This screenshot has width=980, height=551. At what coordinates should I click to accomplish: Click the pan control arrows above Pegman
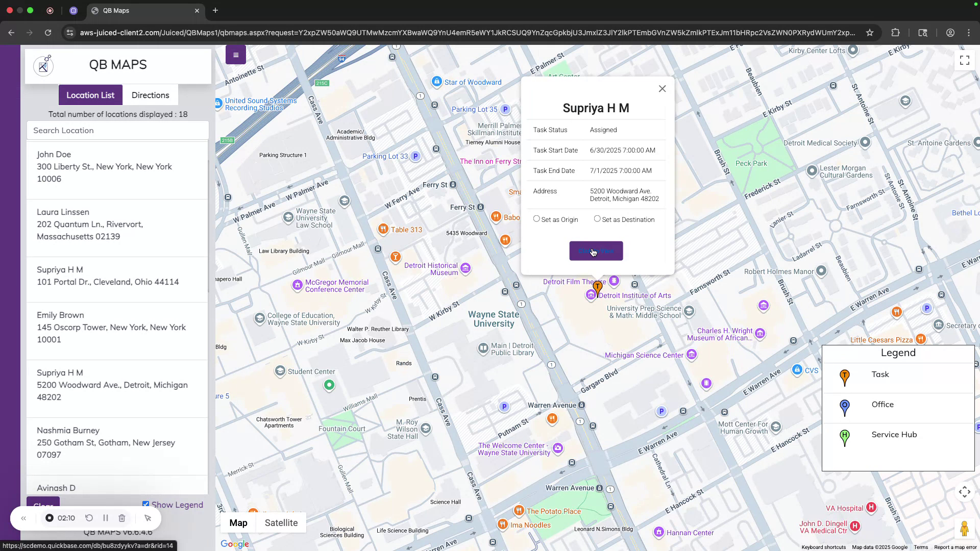964,492
